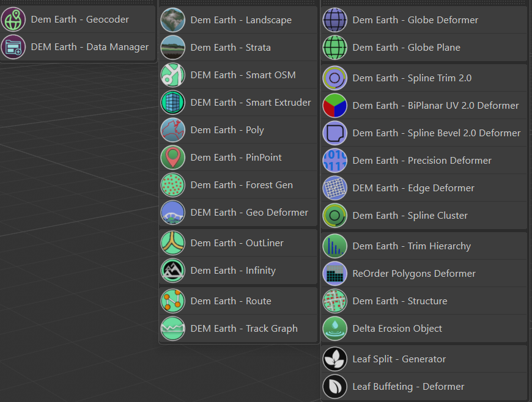The height and width of the screenshot is (402, 532).
Task: Click the Globe Deformer purple globe icon
Action: [x=335, y=20]
